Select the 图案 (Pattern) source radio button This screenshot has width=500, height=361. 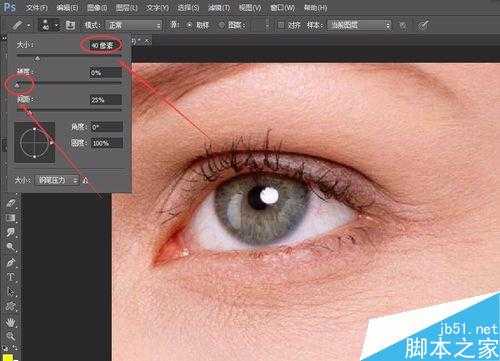coord(222,25)
